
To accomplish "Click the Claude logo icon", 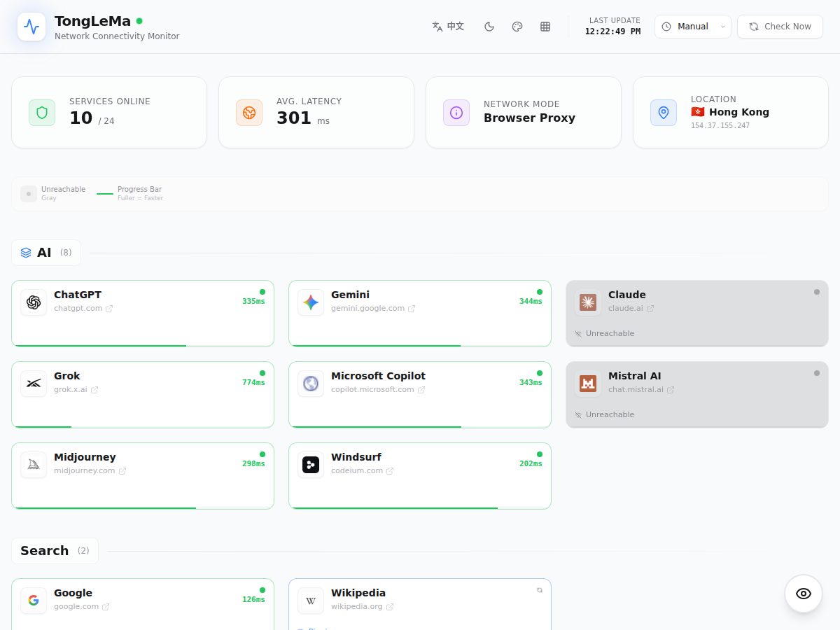I will coord(588,302).
